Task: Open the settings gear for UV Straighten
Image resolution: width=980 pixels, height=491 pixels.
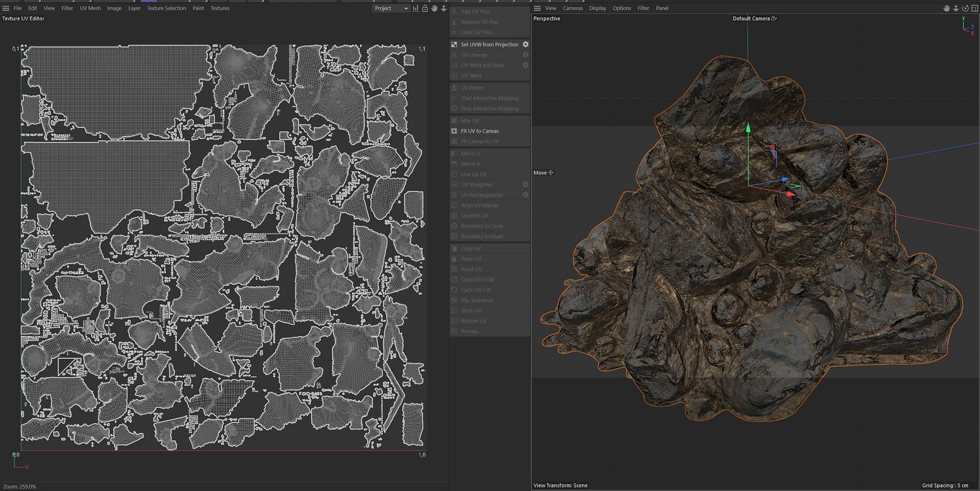Action: tap(525, 184)
